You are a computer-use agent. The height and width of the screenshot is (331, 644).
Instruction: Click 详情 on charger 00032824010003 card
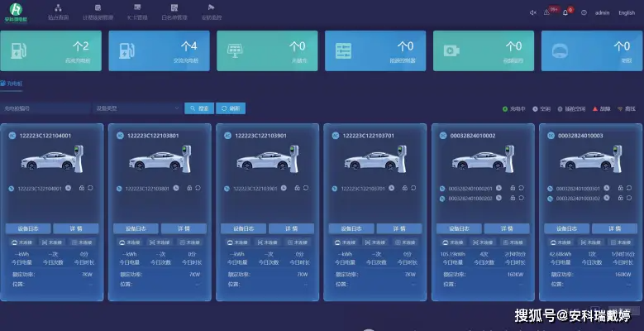point(614,228)
